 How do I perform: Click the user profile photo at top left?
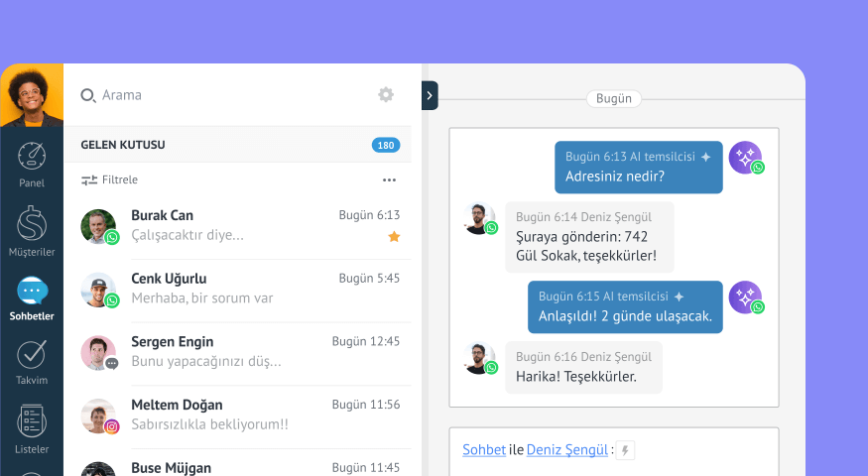coord(32,95)
